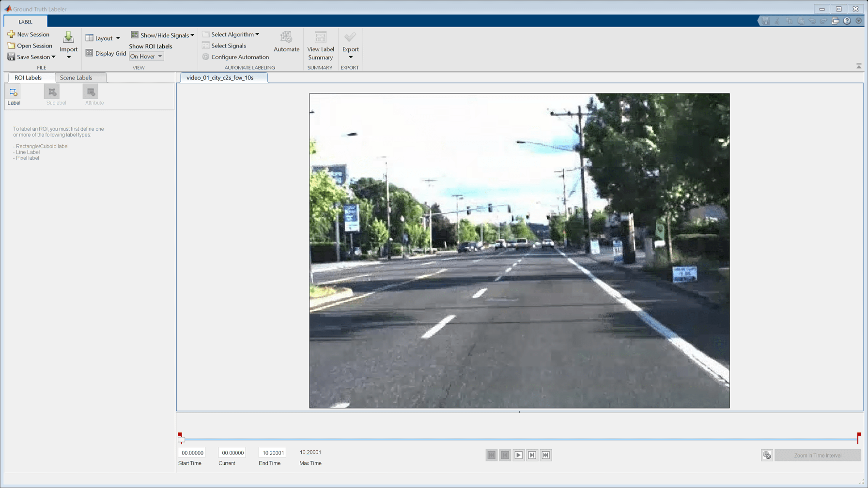The height and width of the screenshot is (488, 868).
Task: Switch to the Scene Labels tab
Action: 76,77
